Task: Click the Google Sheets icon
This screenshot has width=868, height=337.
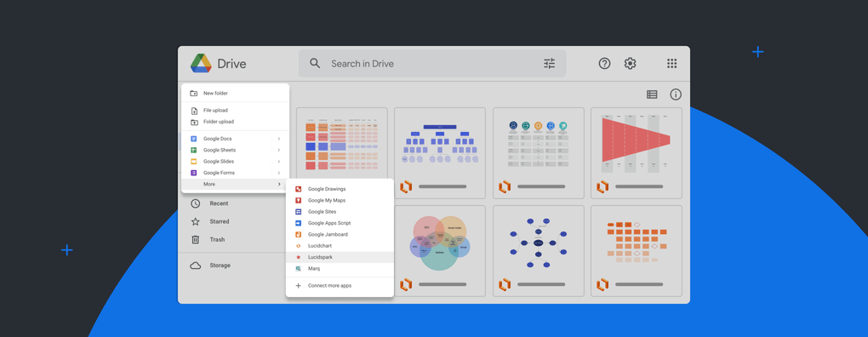Action: click(x=194, y=150)
